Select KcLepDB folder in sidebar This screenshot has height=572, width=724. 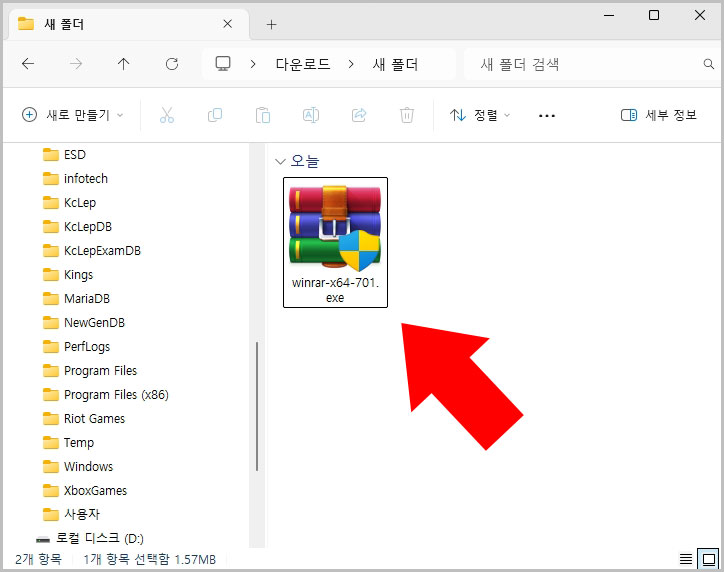77,227
